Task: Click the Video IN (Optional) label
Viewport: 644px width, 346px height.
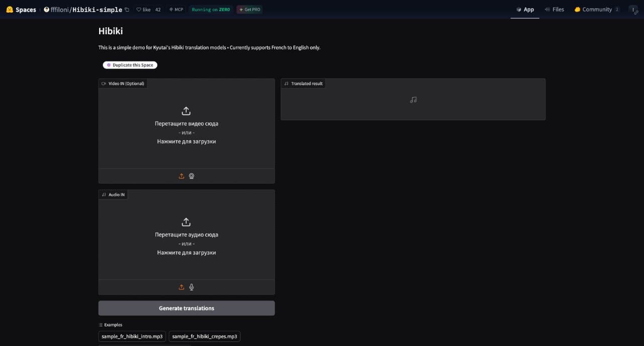Action: tap(123, 84)
